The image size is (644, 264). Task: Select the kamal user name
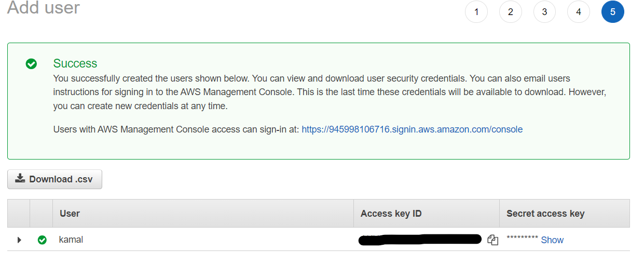point(71,240)
